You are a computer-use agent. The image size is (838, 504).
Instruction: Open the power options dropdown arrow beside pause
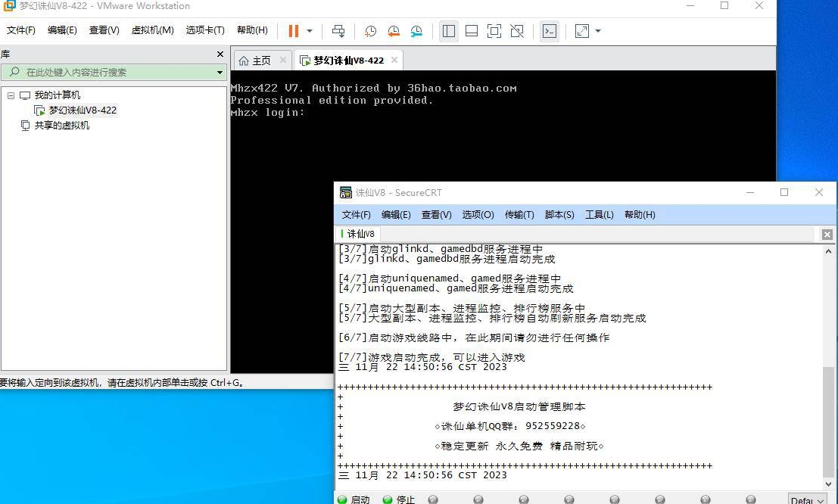point(310,31)
